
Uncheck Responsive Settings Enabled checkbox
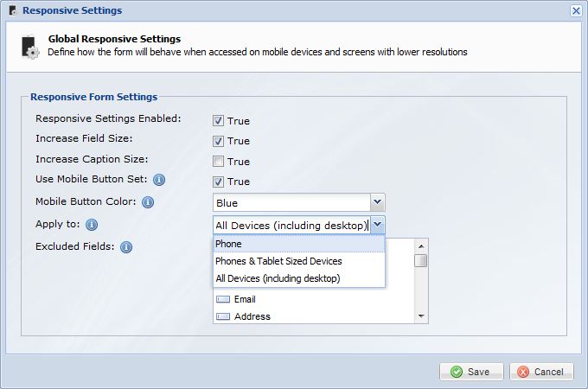click(x=218, y=121)
